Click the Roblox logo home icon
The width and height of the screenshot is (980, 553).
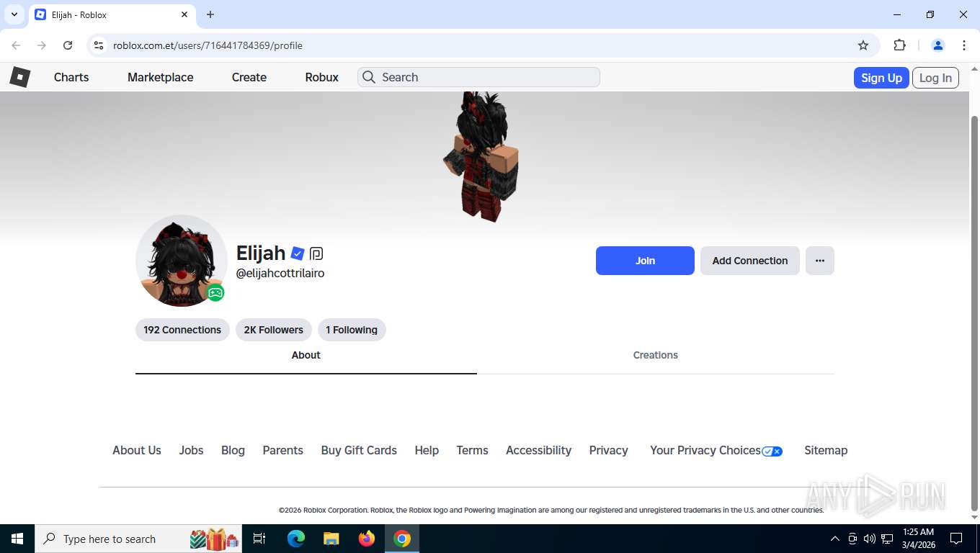pyautogui.click(x=19, y=77)
